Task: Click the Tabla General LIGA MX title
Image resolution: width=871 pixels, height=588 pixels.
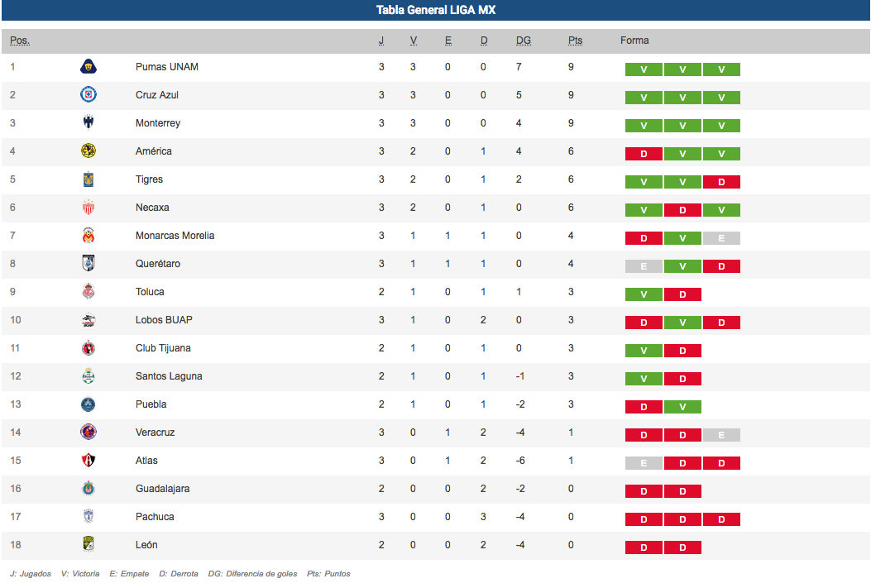Action: [x=436, y=10]
